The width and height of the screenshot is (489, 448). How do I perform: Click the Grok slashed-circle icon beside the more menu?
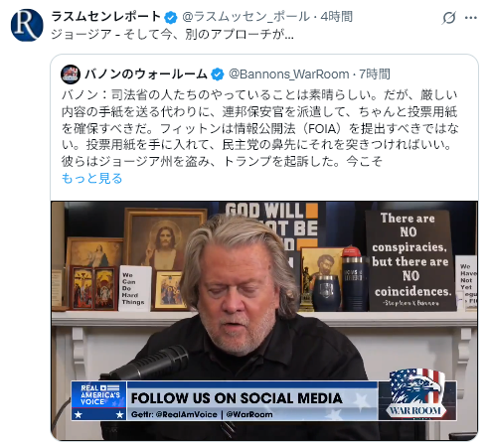coord(449,18)
